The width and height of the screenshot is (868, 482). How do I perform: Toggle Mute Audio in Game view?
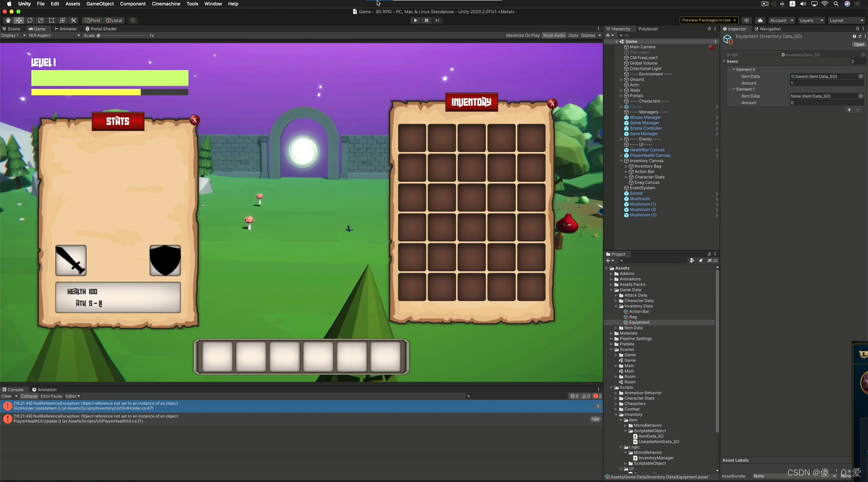(x=554, y=35)
